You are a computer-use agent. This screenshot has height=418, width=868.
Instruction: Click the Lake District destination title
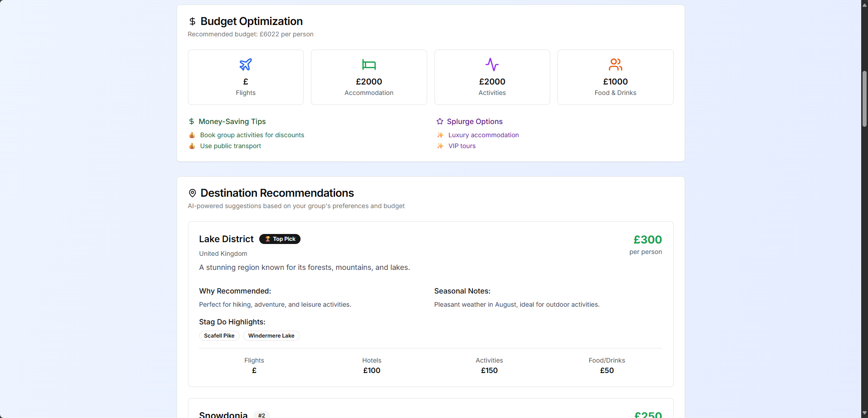(x=226, y=239)
